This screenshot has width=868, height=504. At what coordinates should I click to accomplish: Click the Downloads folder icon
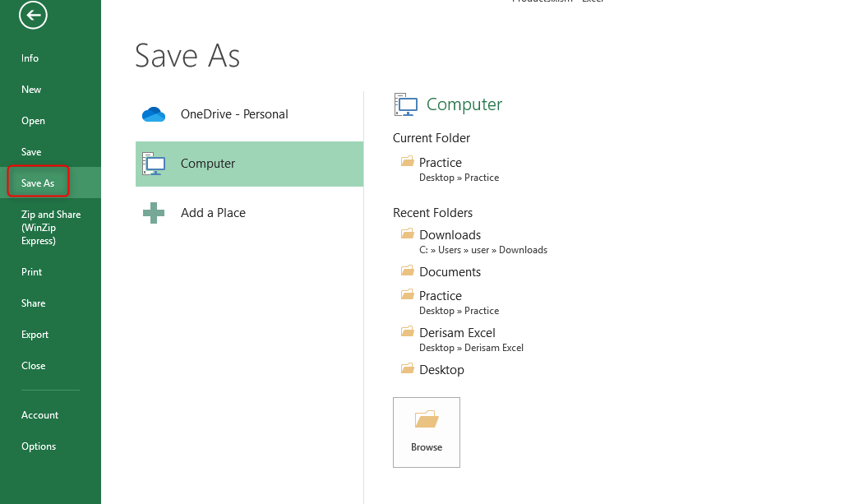click(407, 234)
